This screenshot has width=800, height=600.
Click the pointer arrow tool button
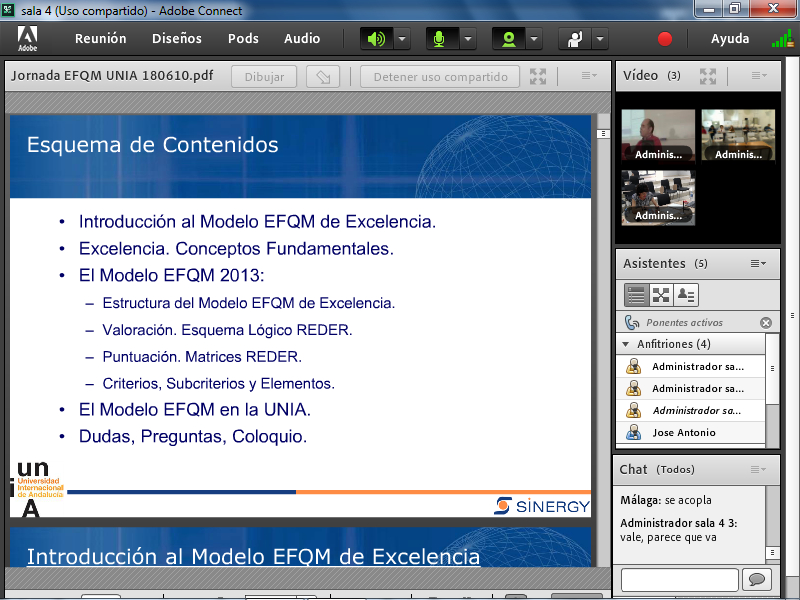click(x=323, y=77)
